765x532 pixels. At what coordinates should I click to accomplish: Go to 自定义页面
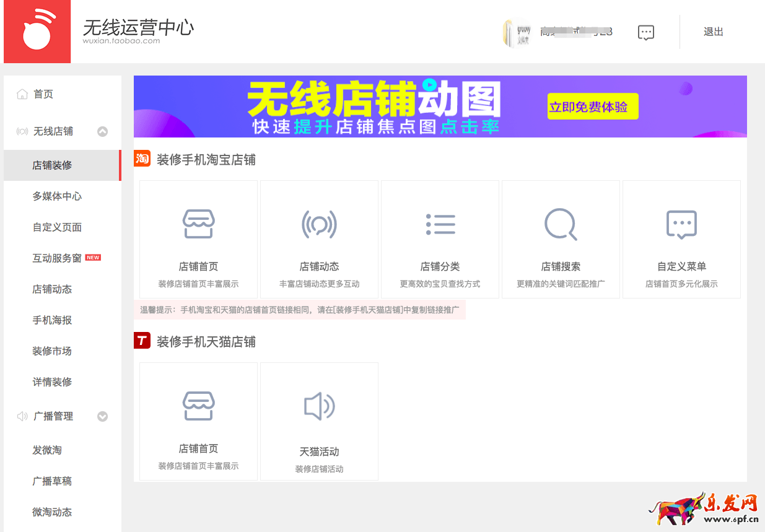[57, 227]
